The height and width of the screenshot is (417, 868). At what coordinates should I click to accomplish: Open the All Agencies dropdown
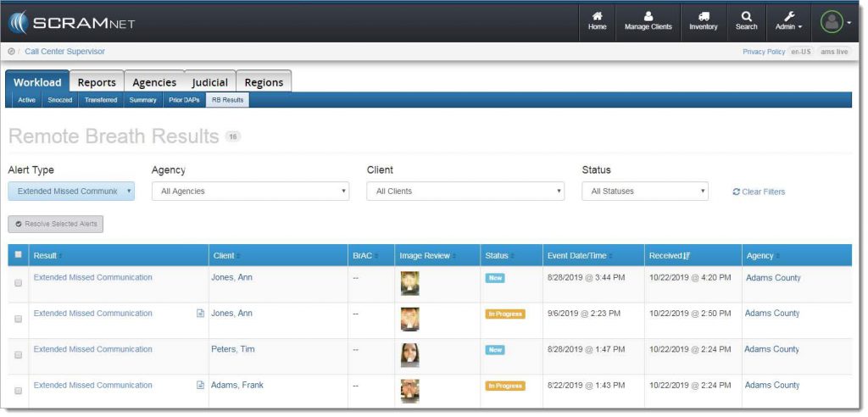[250, 192]
